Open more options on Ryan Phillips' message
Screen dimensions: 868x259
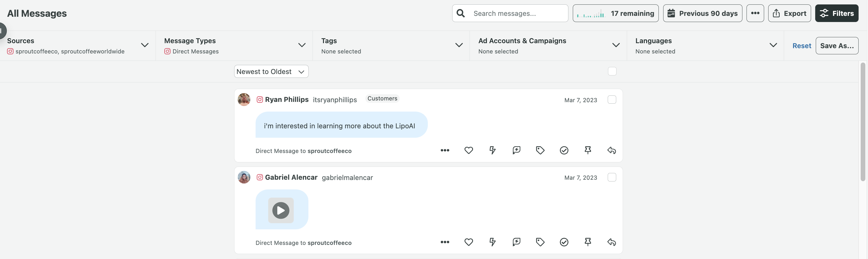[445, 150]
